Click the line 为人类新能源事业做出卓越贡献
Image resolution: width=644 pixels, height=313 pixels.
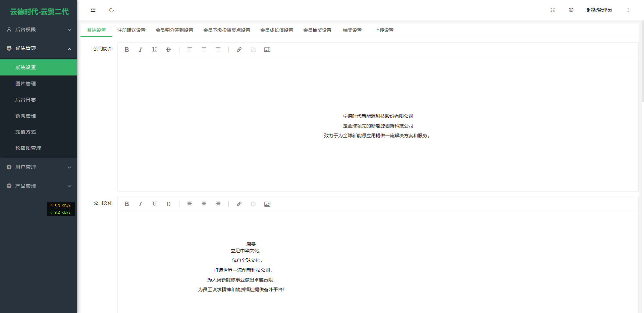241,280
